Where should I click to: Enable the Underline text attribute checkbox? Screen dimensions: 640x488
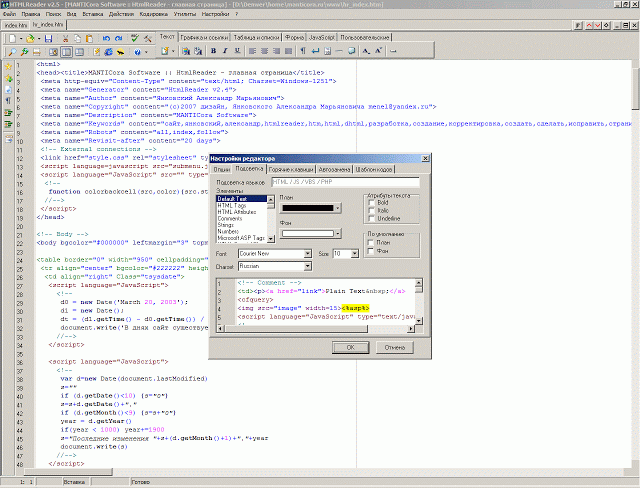(371, 219)
